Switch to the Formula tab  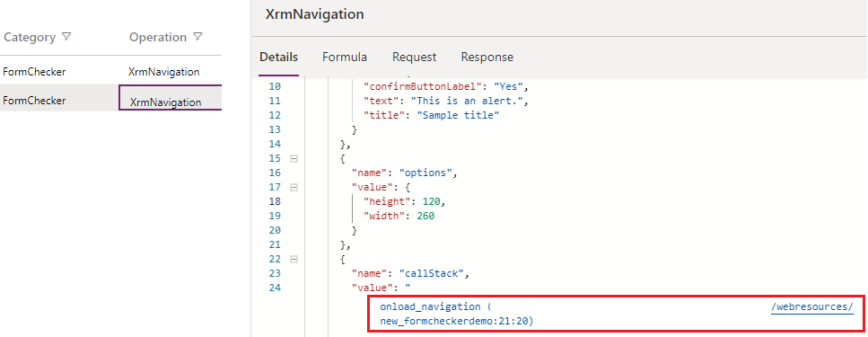pyautogui.click(x=345, y=58)
